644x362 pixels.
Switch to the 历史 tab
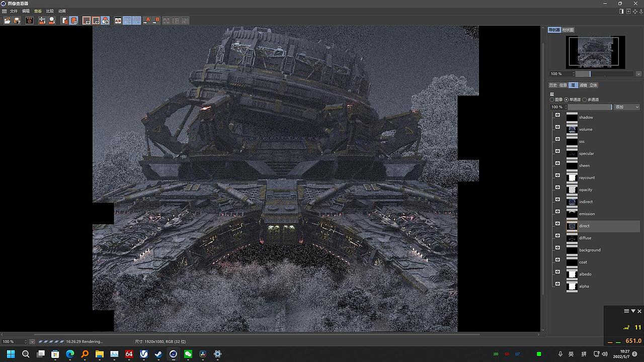click(x=553, y=85)
